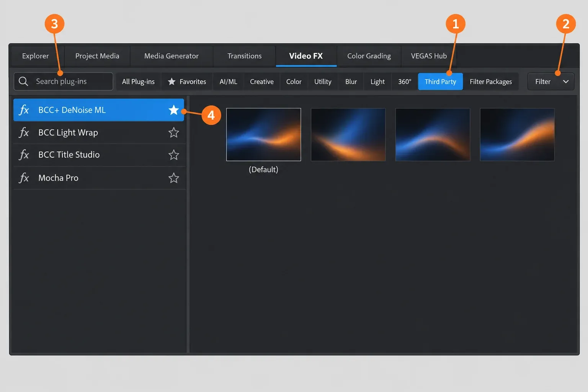
Task: Choose the third preset thumbnail
Action: [x=433, y=134]
